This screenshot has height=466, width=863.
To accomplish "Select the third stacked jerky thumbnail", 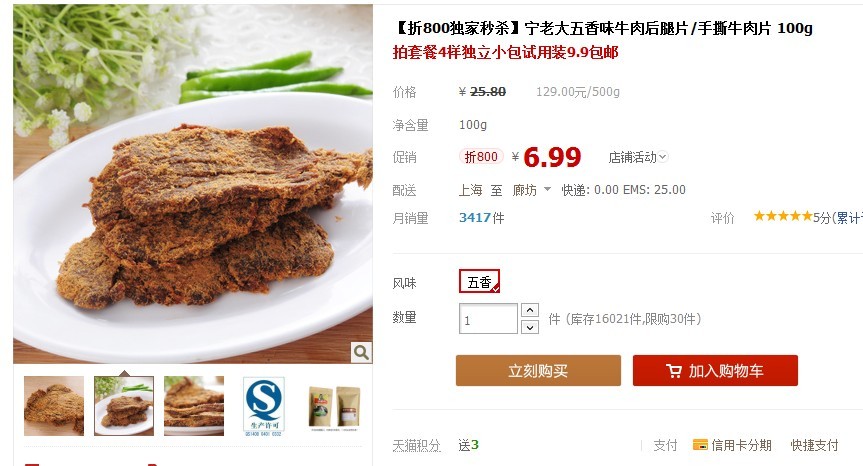I will [194, 406].
